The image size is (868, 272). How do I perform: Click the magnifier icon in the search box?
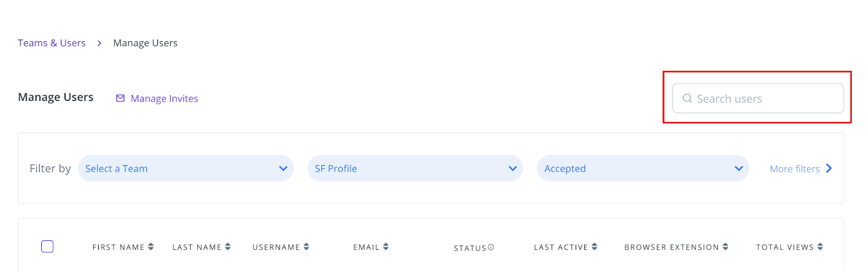pyautogui.click(x=687, y=98)
